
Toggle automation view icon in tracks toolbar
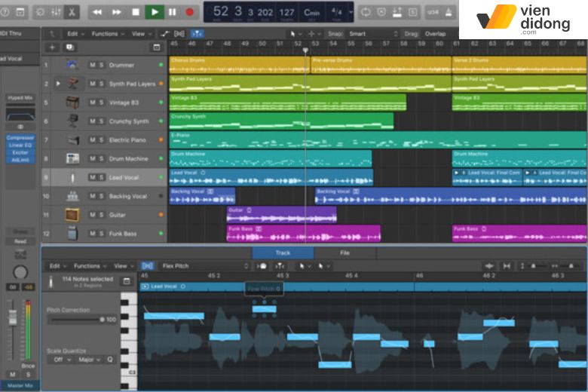click(x=165, y=34)
